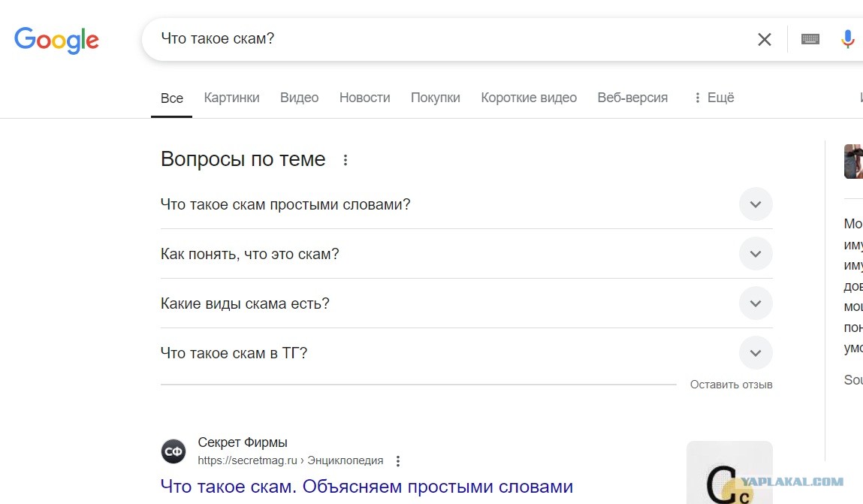Start voice search with the microphone icon
Viewport: 863px width, 504px height.
847,39
